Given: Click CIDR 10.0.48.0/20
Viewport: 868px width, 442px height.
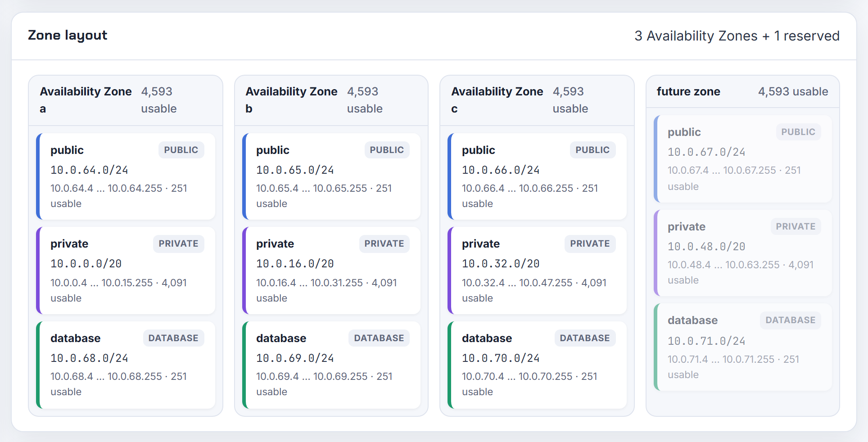Looking at the screenshot, I should point(706,247).
